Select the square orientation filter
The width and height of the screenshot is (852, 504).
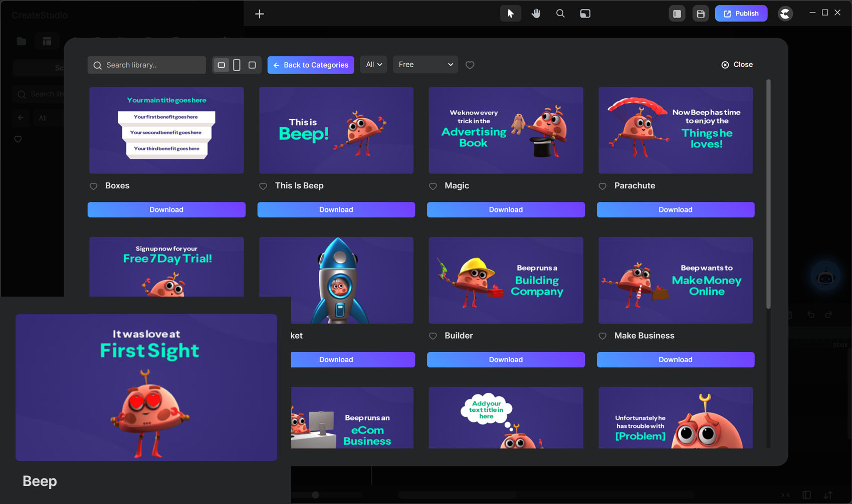click(x=252, y=65)
